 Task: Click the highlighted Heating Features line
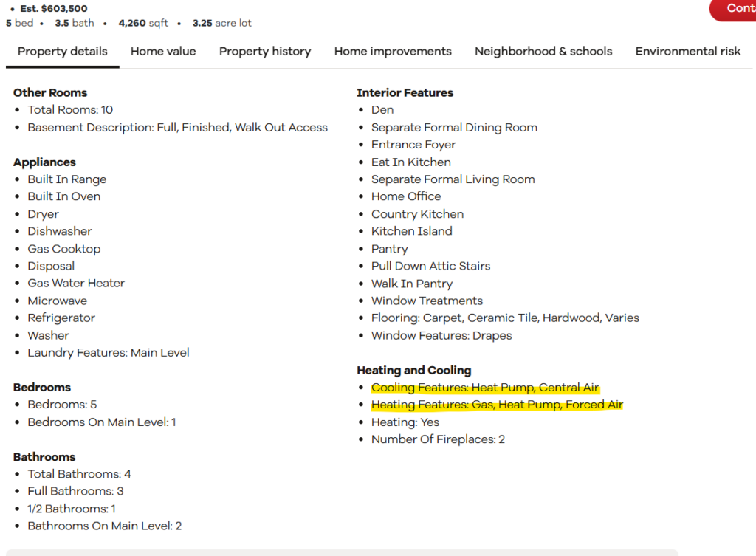click(497, 405)
